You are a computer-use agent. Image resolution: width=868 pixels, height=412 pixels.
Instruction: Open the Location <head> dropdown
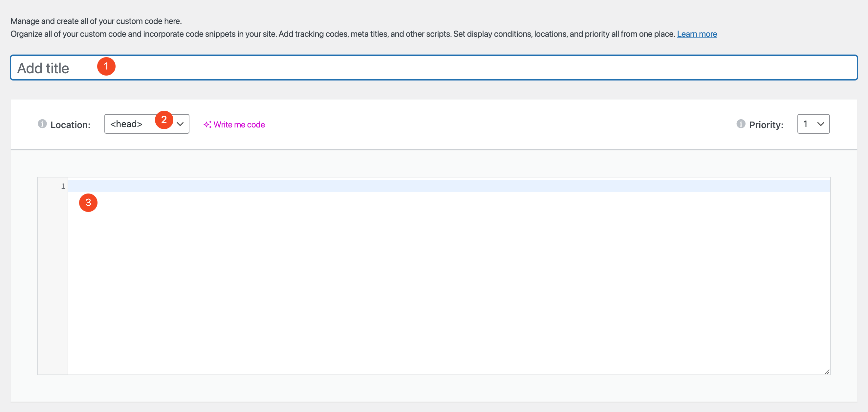(131, 124)
